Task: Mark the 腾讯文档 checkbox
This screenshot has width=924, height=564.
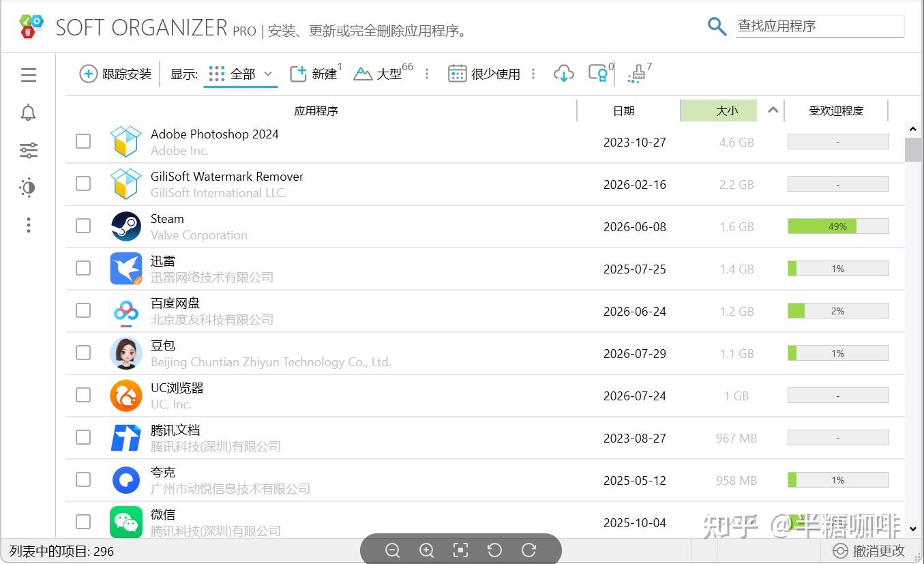Action: [x=83, y=437]
